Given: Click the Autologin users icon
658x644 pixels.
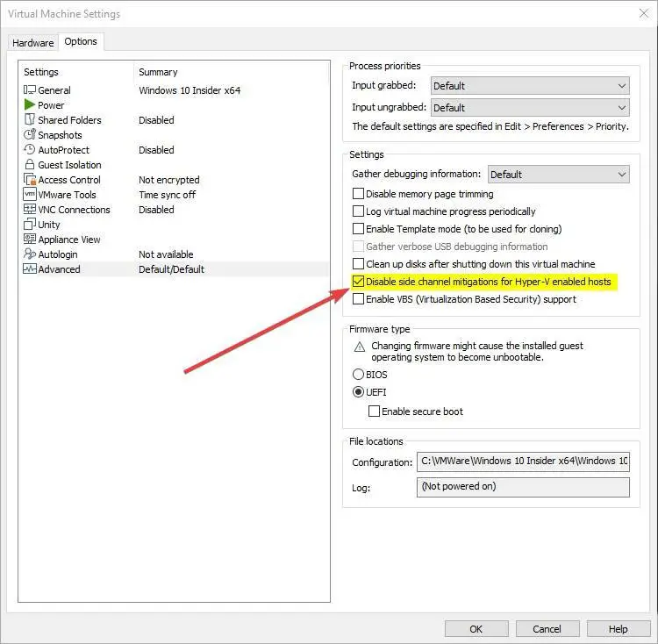Looking at the screenshot, I should tap(29, 254).
